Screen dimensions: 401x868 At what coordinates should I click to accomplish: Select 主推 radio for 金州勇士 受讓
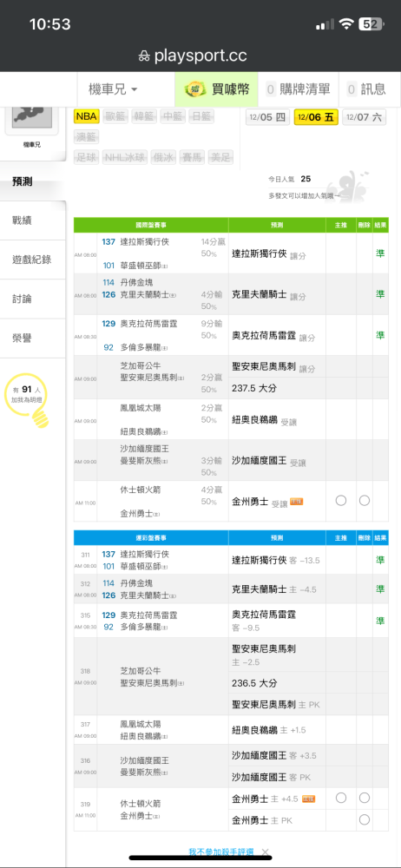[x=341, y=501]
